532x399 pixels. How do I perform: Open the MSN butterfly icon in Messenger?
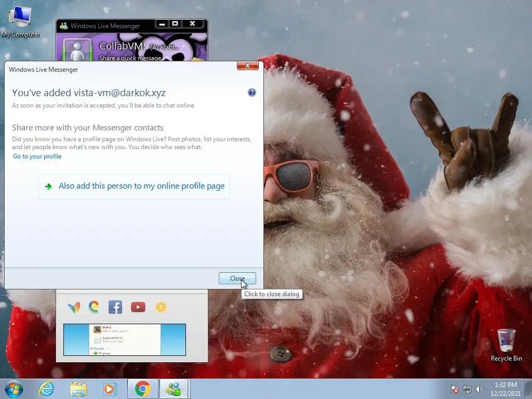pos(74,307)
